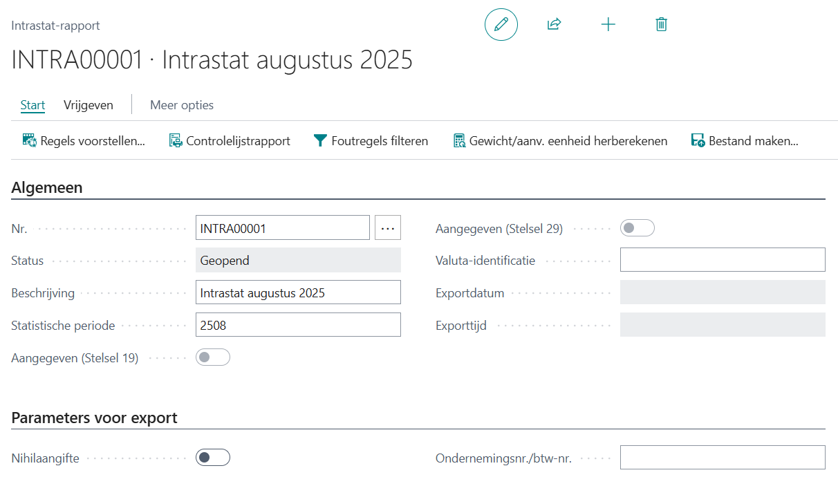Click the Ondernemingsnr./btw-nr. input field
The width and height of the screenshot is (838, 504).
pos(722,458)
